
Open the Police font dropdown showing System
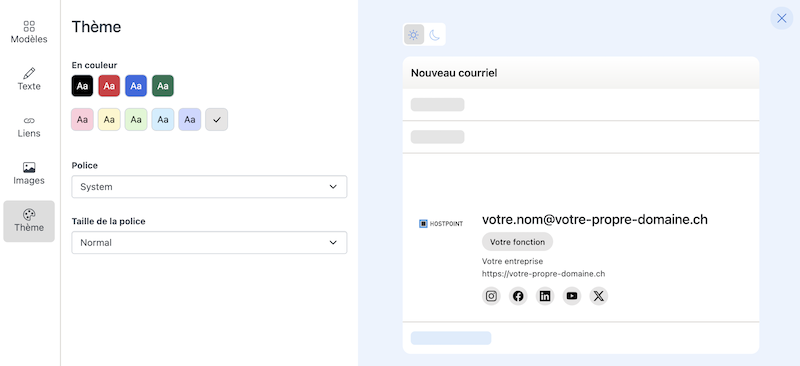tap(209, 187)
